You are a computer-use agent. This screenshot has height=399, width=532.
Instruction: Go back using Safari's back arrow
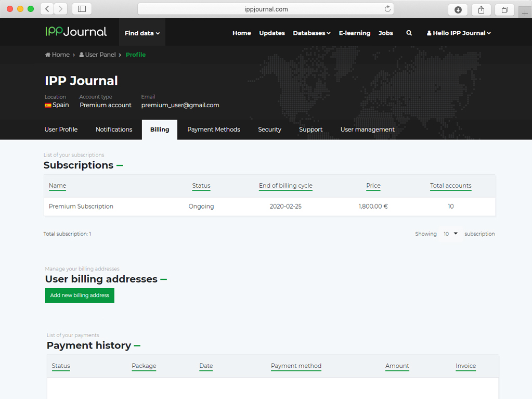[47, 9]
